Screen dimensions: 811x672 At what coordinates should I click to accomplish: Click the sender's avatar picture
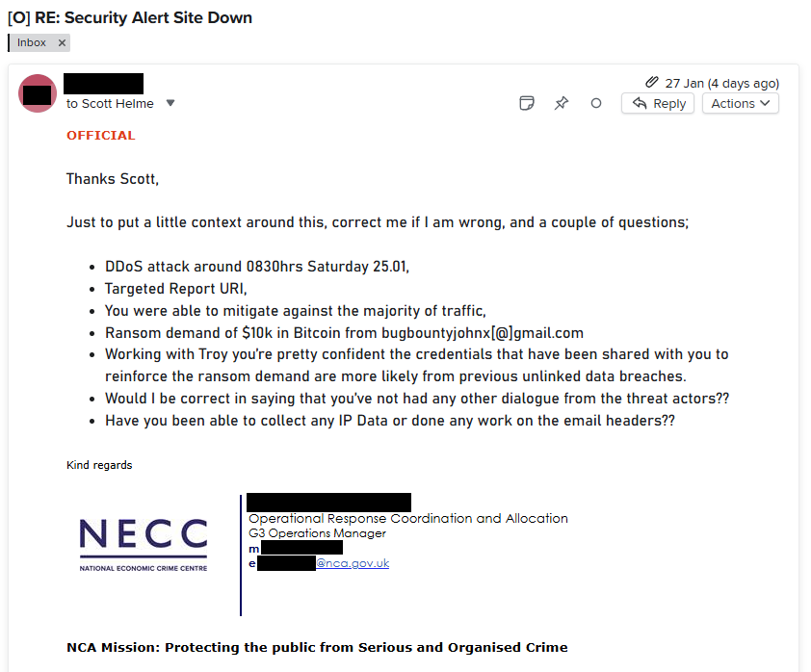pyautogui.click(x=38, y=93)
